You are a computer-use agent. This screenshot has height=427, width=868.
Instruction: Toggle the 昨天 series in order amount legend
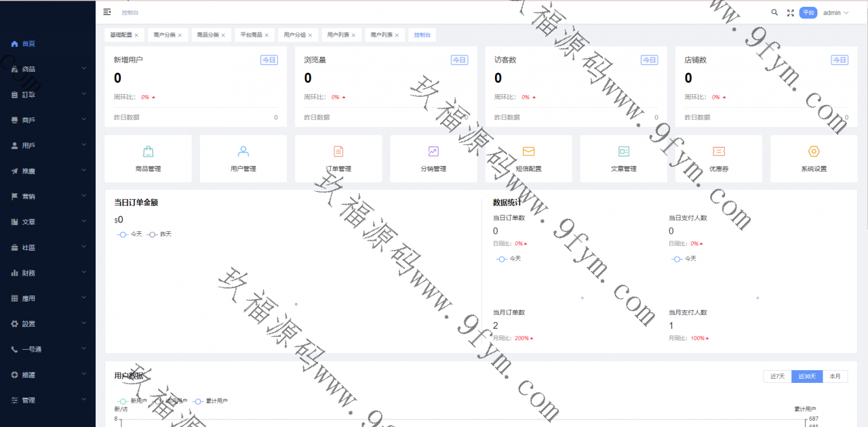[x=160, y=234]
